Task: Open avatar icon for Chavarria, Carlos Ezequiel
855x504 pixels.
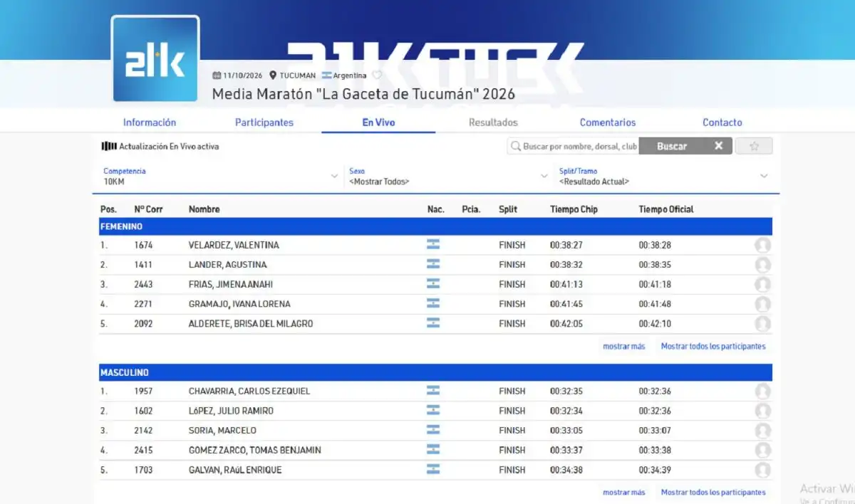Action: tap(762, 392)
